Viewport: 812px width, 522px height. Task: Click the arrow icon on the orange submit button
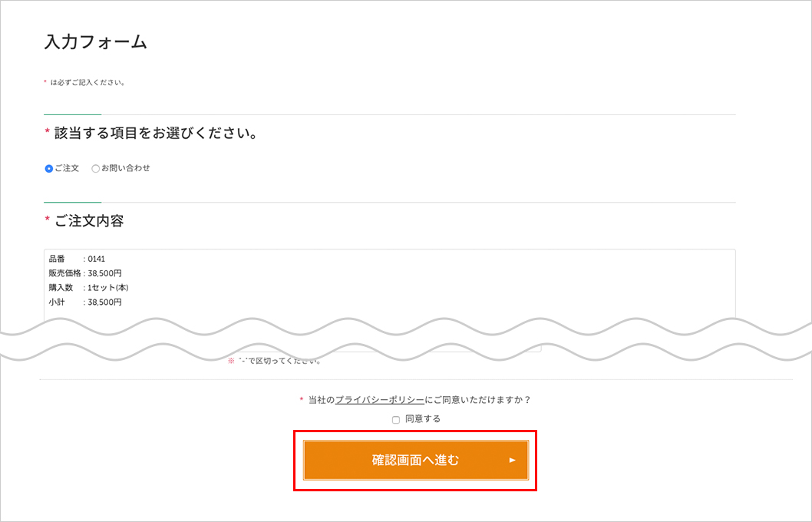[x=515, y=461]
